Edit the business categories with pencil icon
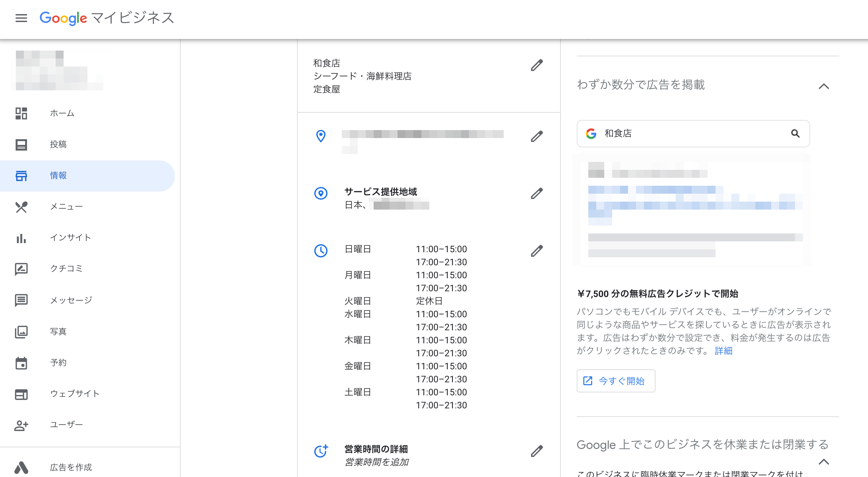Image resolution: width=868 pixels, height=477 pixels. tap(537, 65)
